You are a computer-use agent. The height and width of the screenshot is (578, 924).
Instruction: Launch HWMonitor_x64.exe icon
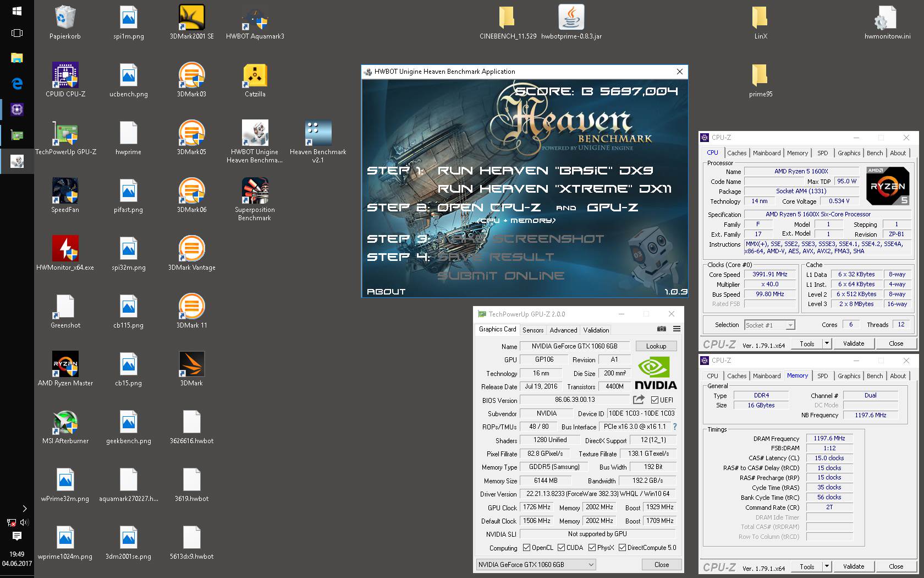tap(65, 253)
